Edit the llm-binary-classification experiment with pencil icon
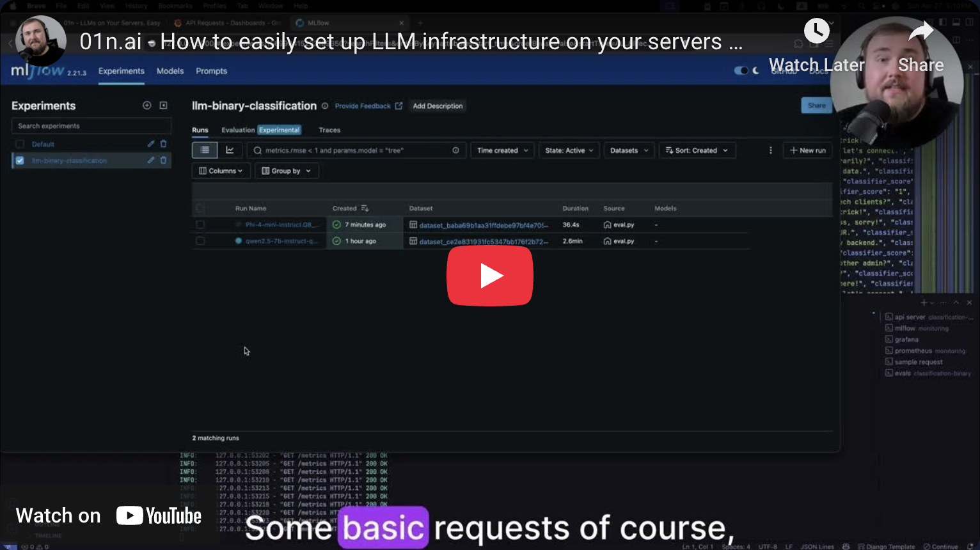This screenshot has height=550, width=980. 151,161
